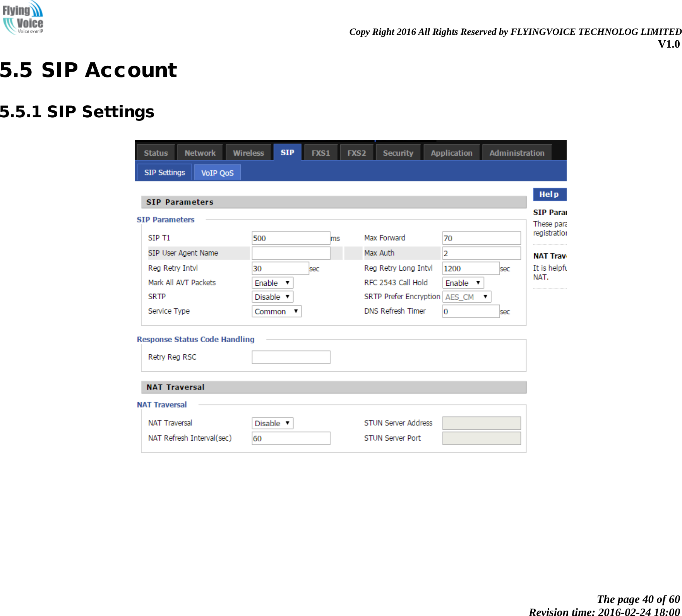Open the RFC 2543 Call Hold dropdown
The height and width of the screenshot is (616, 682).
point(463,283)
